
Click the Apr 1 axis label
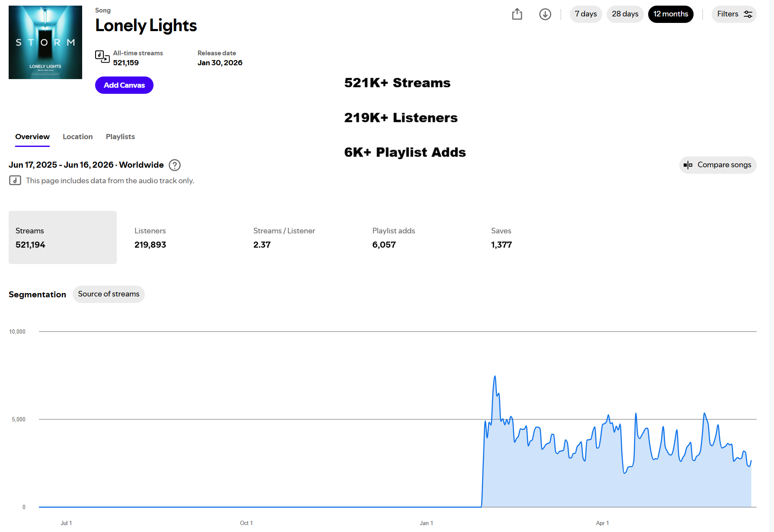(602, 523)
